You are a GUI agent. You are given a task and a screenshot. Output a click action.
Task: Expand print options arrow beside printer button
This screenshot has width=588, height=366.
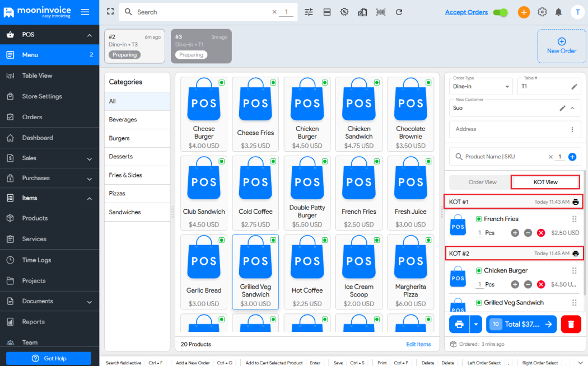[x=476, y=324]
